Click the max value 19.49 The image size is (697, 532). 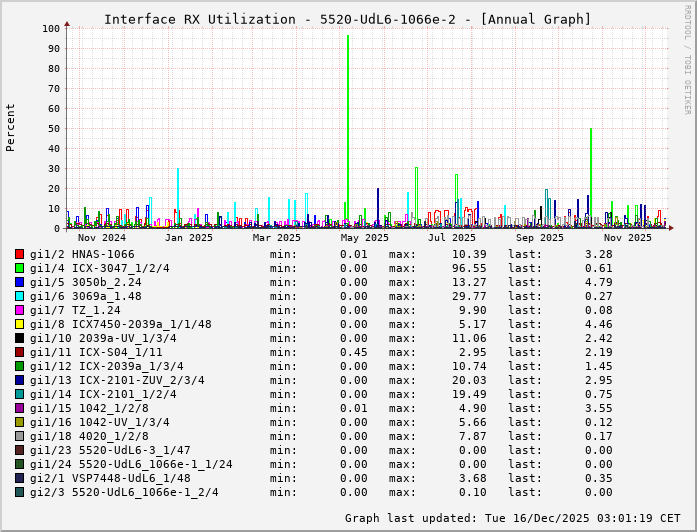(x=469, y=394)
